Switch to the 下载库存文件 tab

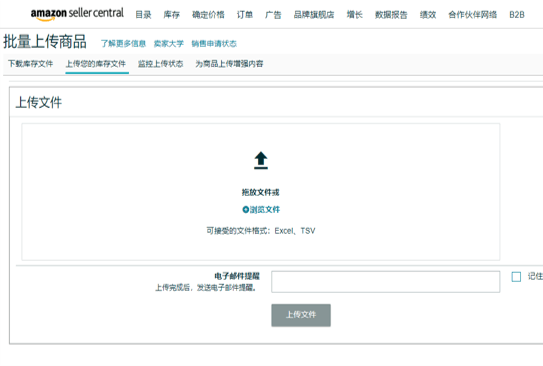(30, 64)
